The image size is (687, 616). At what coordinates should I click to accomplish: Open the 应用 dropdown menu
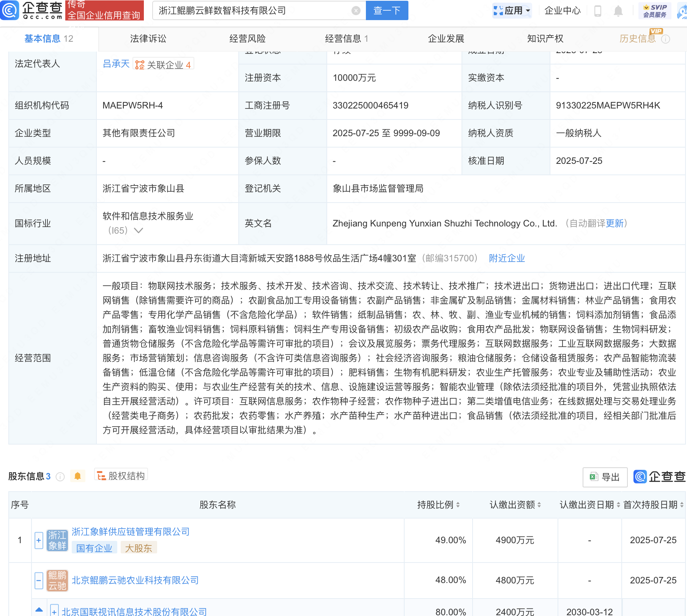coord(512,11)
